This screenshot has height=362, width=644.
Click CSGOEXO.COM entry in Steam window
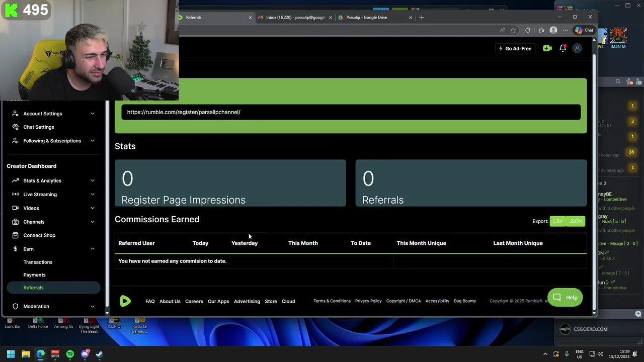[591, 329]
